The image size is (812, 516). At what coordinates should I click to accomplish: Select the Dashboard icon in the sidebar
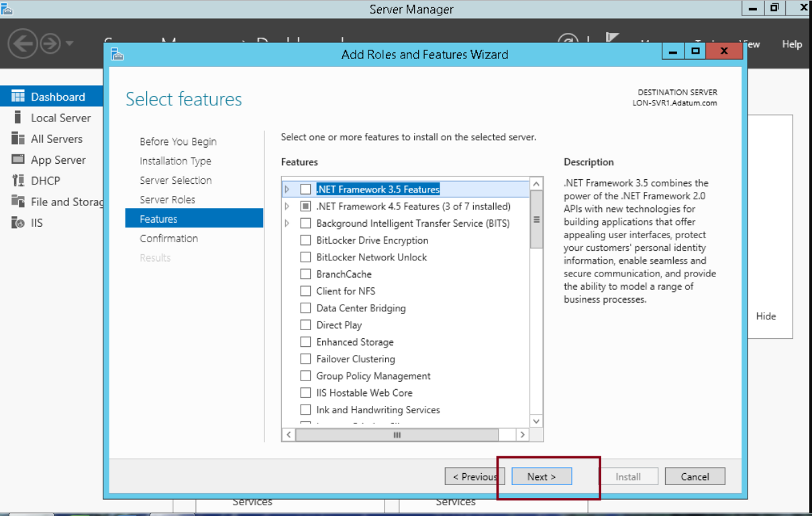[x=18, y=97]
